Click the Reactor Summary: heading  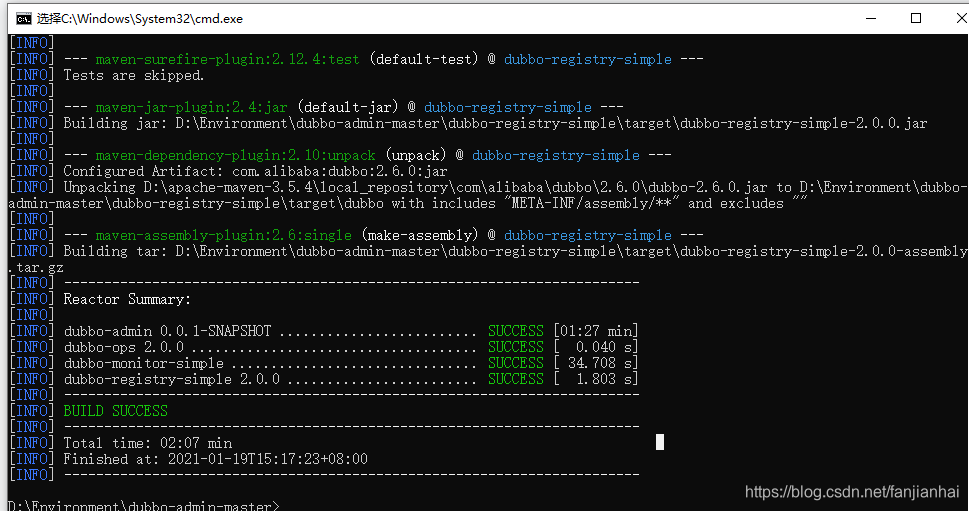click(127, 300)
